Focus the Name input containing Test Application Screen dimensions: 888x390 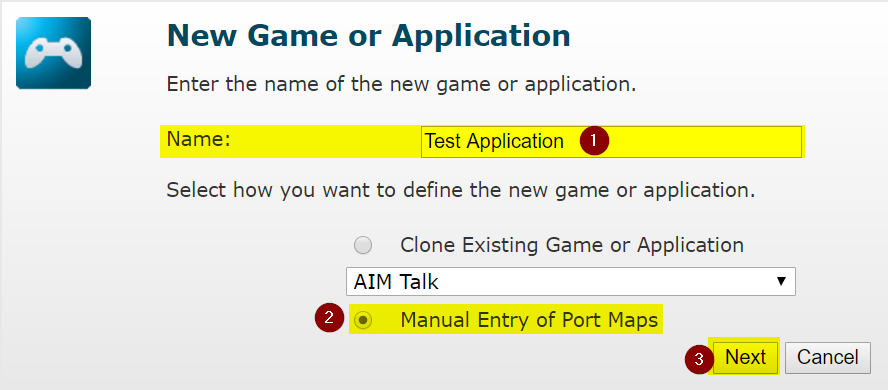[611, 142]
